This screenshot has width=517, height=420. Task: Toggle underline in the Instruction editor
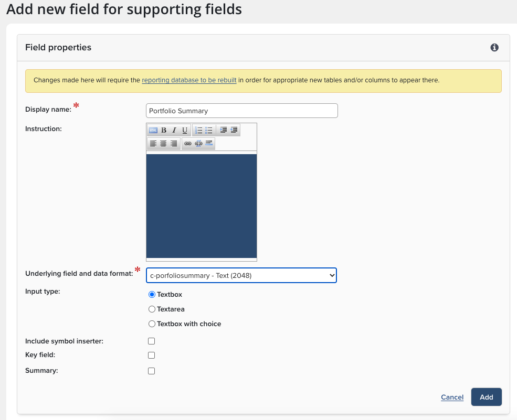[x=185, y=130]
